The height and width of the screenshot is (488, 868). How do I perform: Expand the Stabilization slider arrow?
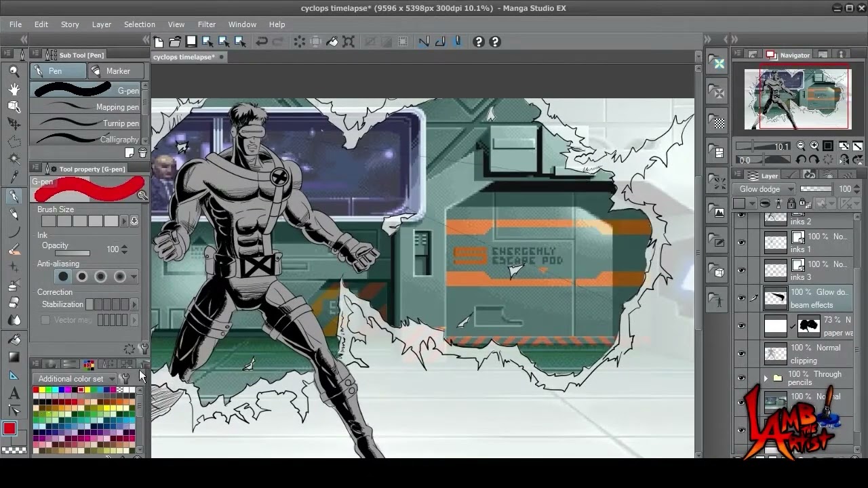point(134,305)
